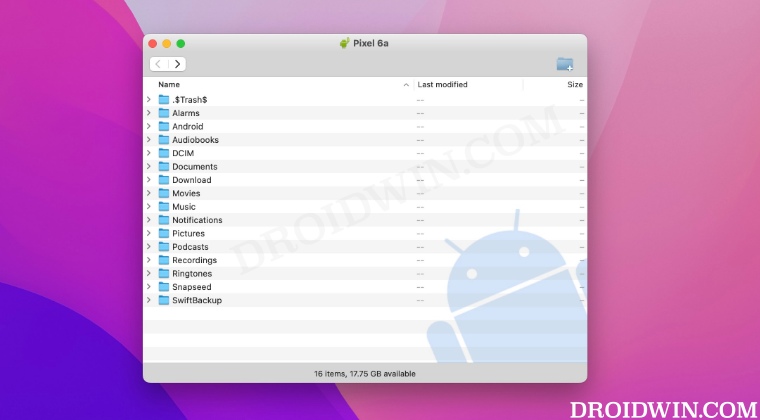760x420 pixels.
Task: Zoom the Pixel 6a window with green button
Action: [181, 44]
